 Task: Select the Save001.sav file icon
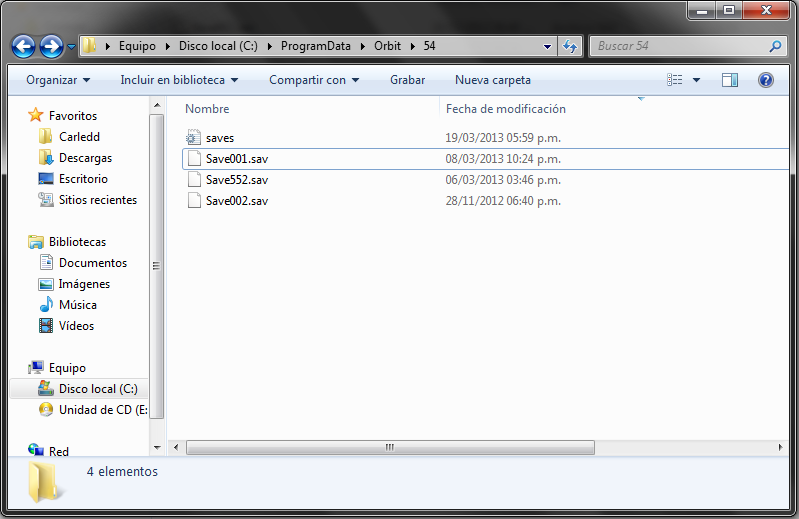click(194, 158)
